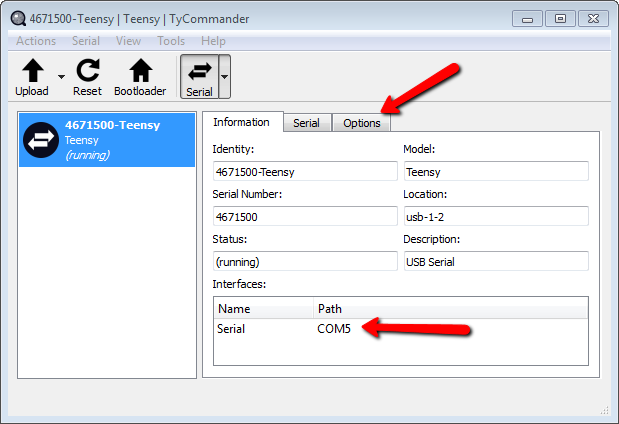Click the Path column header

pos(451,308)
